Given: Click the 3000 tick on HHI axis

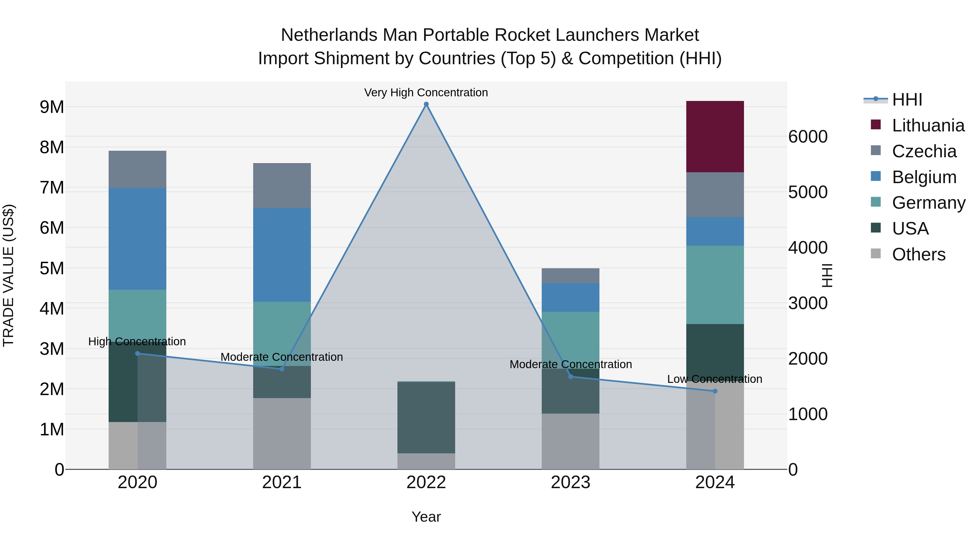Looking at the screenshot, I should pyautogui.click(x=808, y=303).
